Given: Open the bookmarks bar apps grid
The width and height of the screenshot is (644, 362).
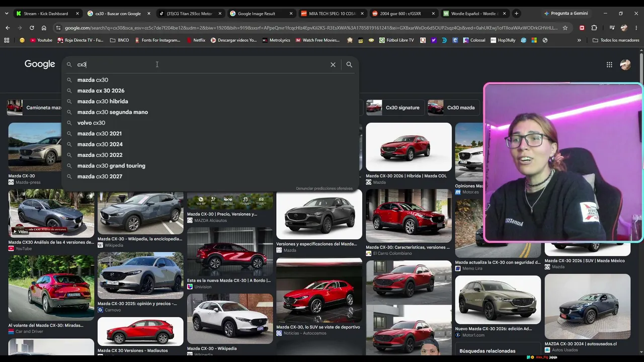Looking at the screenshot, I should 7,40.
